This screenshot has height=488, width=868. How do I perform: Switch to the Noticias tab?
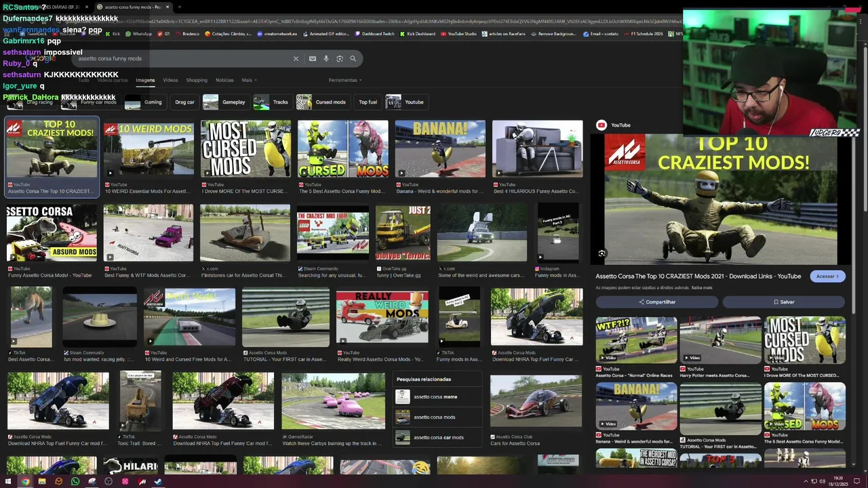pos(224,80)
